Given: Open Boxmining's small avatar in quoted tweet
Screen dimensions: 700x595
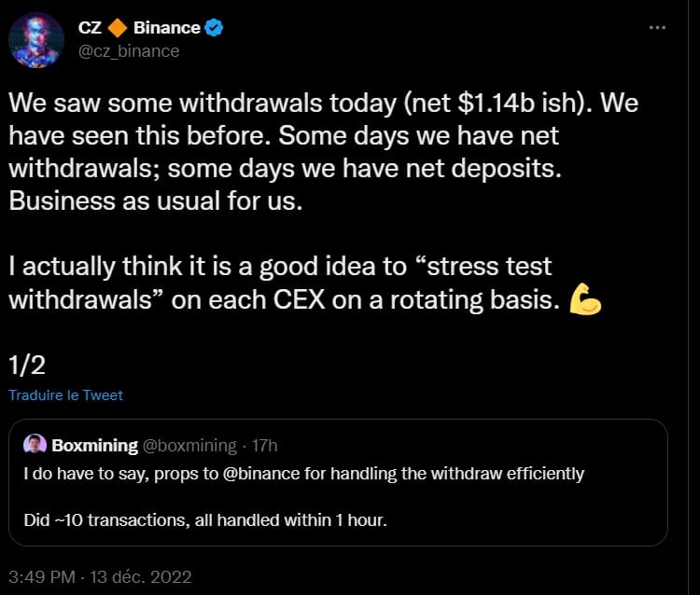Looking at the screenshot, I should pos(35,444).
